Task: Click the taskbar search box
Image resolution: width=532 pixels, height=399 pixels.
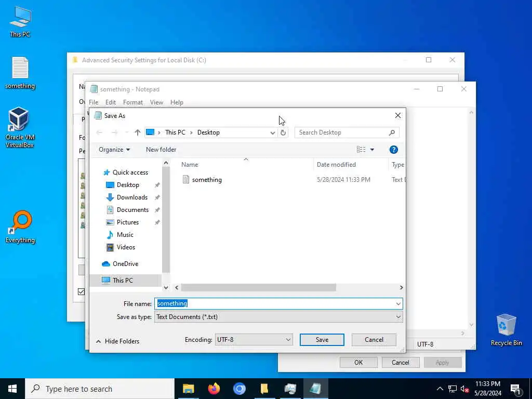Action: point(100,389)
